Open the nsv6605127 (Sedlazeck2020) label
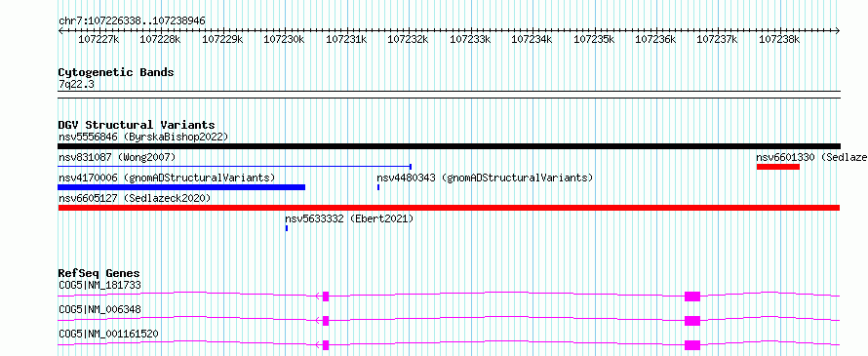This screenshot has width=868, height=356. tap(135, 198)
